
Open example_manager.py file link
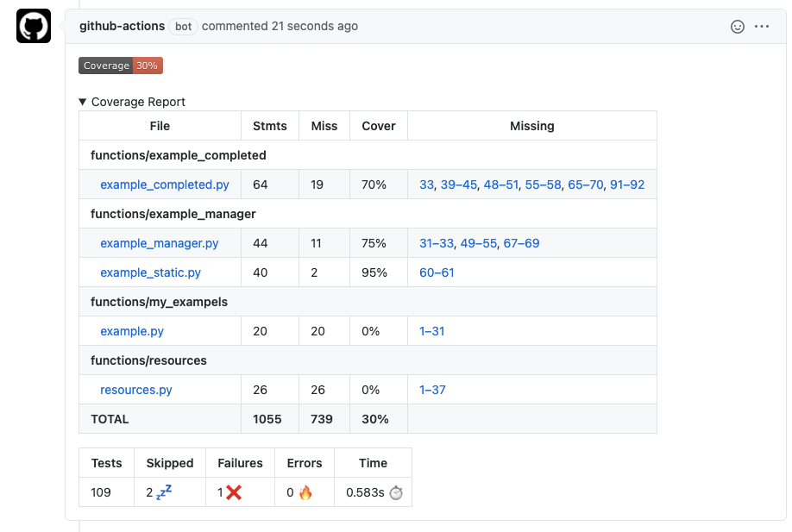click(159, 243)
